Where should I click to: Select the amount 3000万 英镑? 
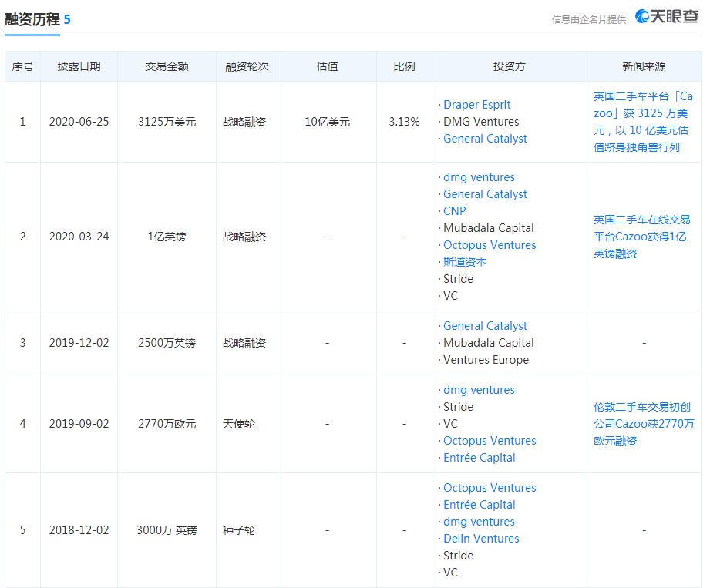tap(167, 530)
